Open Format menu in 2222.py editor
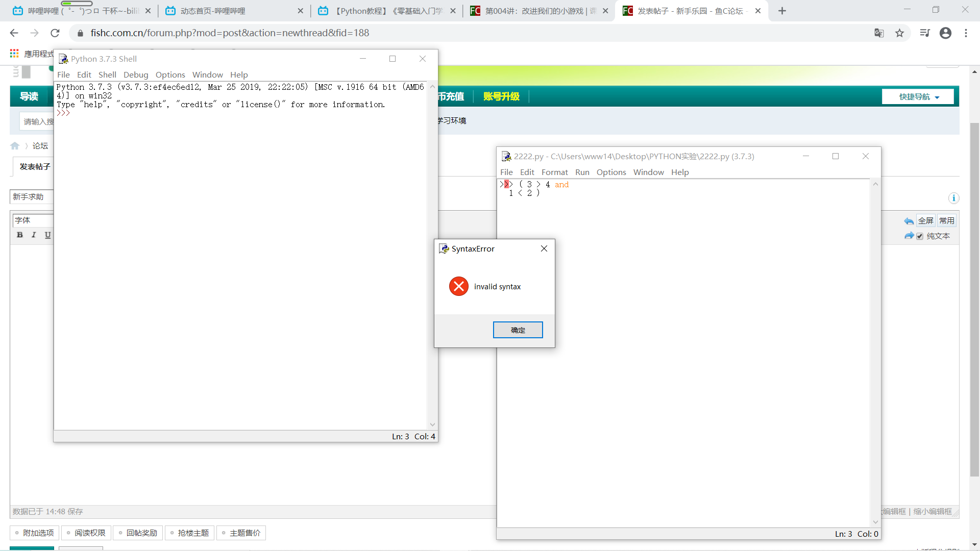This screenshot has height=551, width=980. click(554, 172)
